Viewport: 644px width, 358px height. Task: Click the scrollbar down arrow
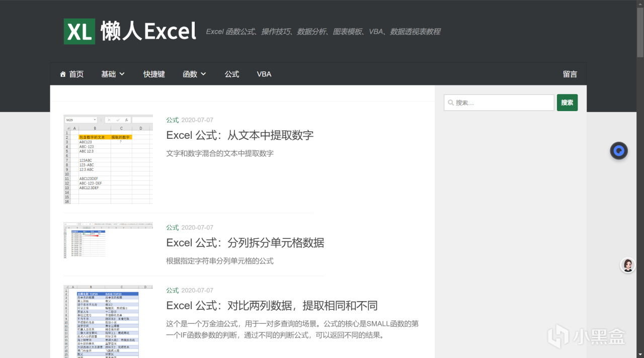coord(640,354)
